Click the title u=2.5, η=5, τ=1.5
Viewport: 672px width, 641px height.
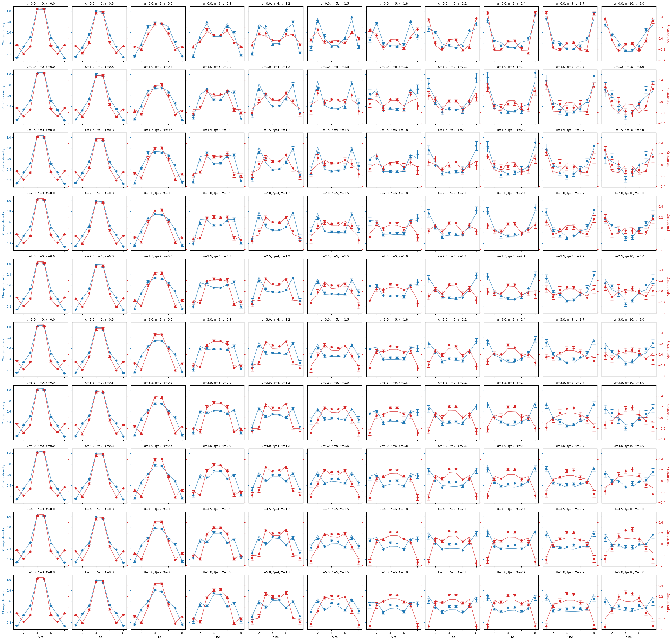coord(334,256)
